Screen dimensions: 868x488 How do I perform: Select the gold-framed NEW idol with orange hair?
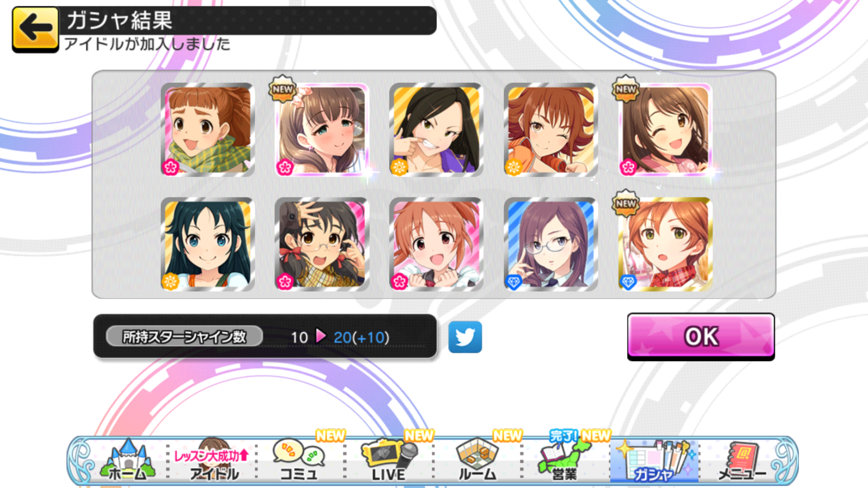665,244
